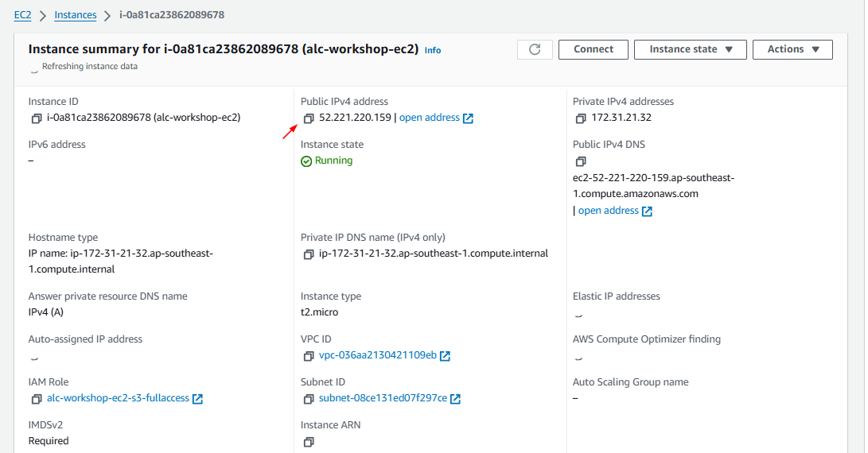This screenshot has width=868, height=453.
Task: Click the refresh instance data button
Action: coord(535,49)
